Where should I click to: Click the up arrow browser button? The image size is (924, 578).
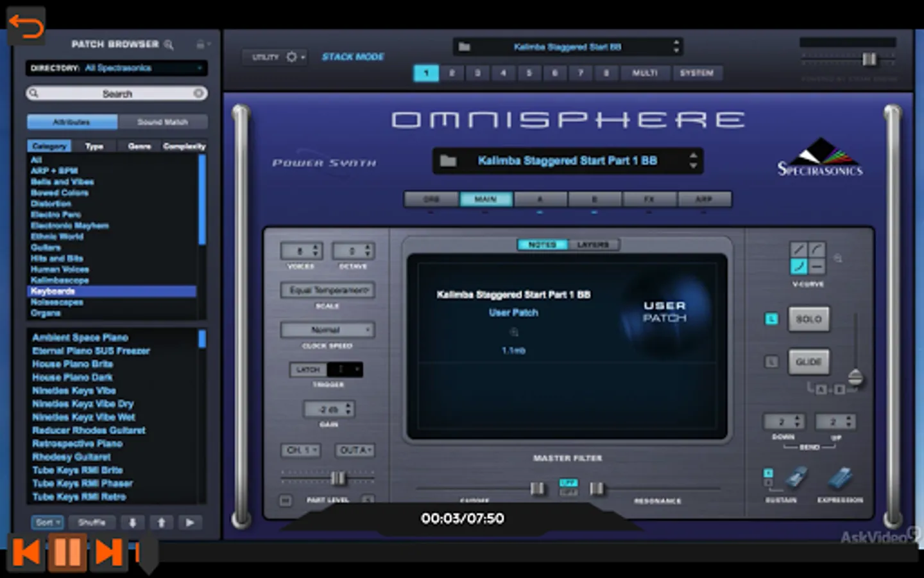coord(162,522)
